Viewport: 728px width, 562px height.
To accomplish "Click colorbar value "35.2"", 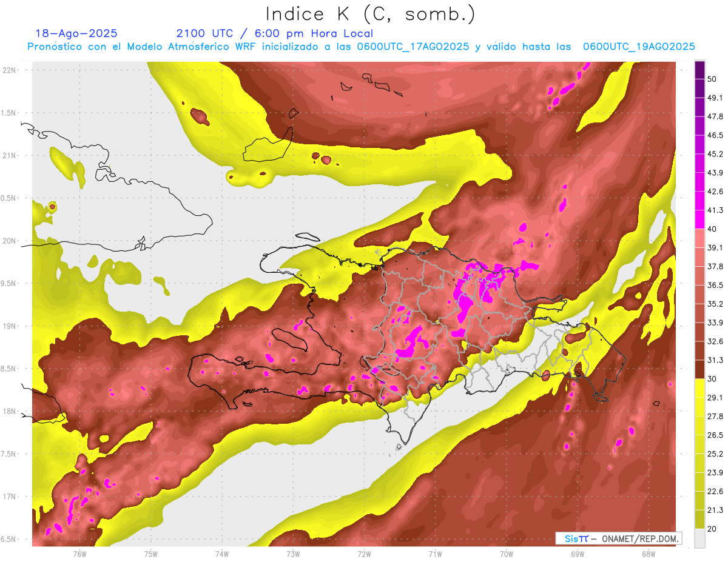I will (715, 304).
